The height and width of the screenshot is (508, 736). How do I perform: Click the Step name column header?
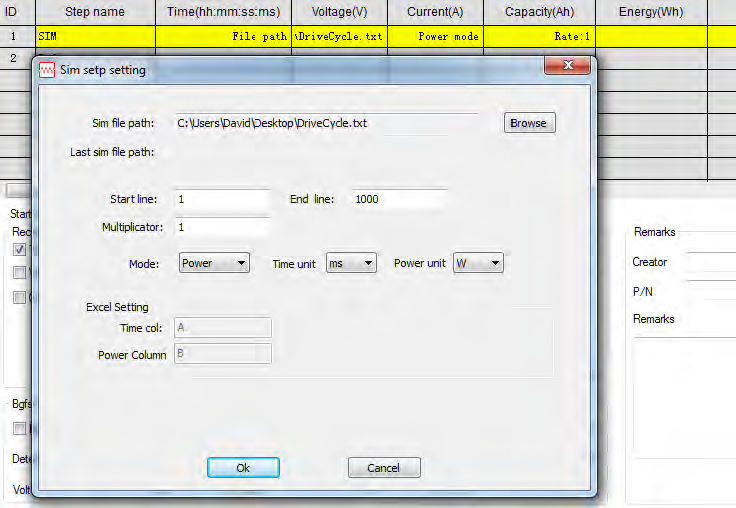(95, 12)
